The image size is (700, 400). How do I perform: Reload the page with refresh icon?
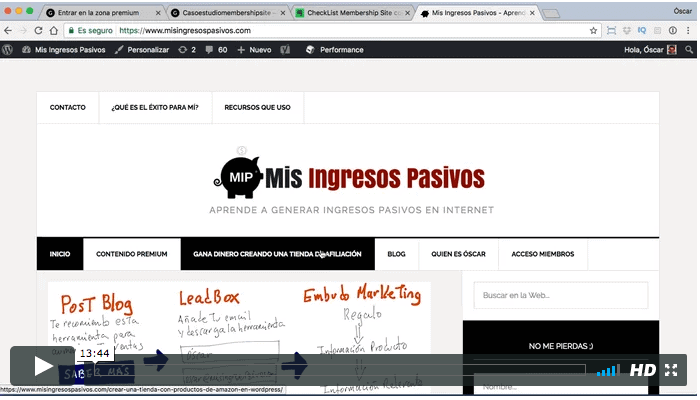click(x=38, y=30)
